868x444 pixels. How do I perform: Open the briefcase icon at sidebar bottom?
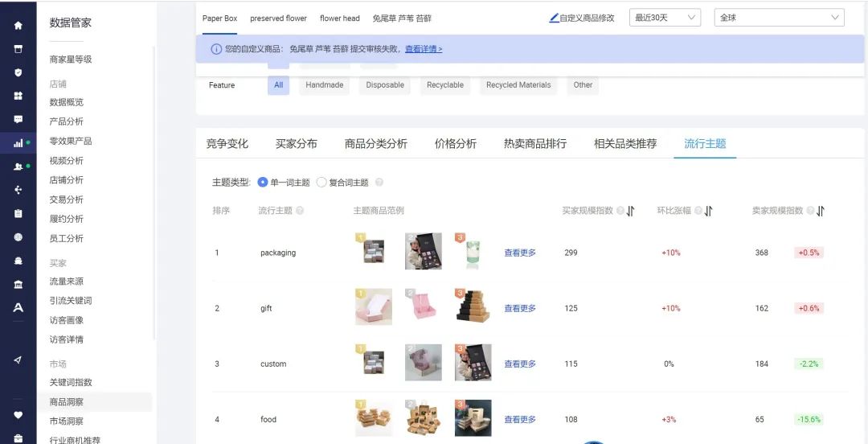(x=18, y=438)
